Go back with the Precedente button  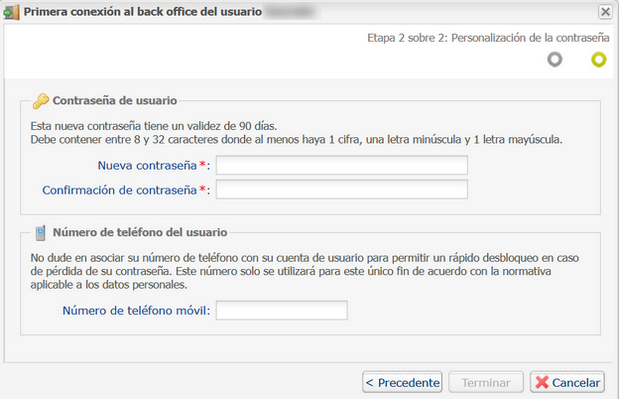point(402,382)
